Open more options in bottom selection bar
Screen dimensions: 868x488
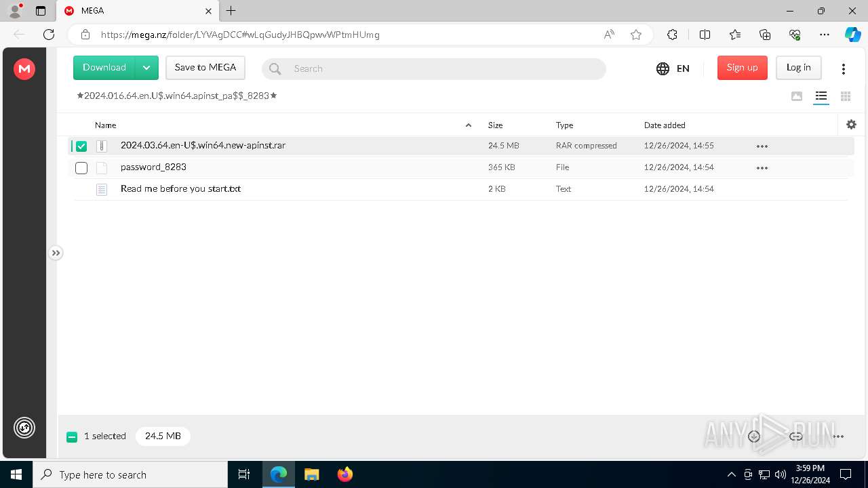pyautogui.click(x=838, y=436)
